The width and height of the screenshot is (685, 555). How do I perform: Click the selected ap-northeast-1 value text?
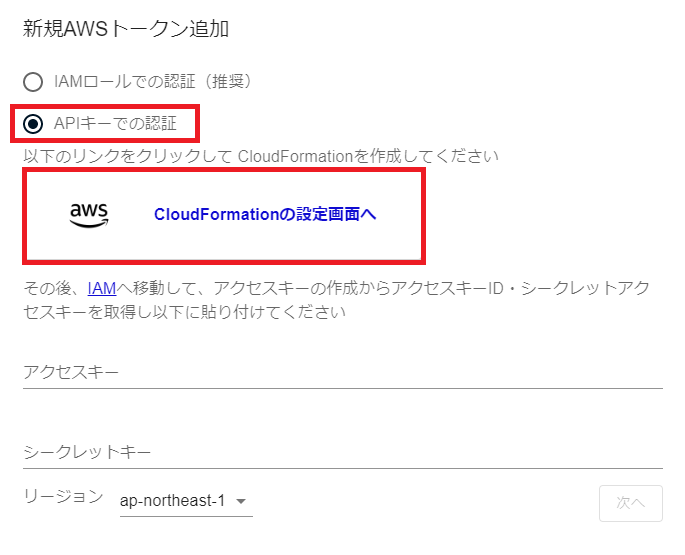172,501
